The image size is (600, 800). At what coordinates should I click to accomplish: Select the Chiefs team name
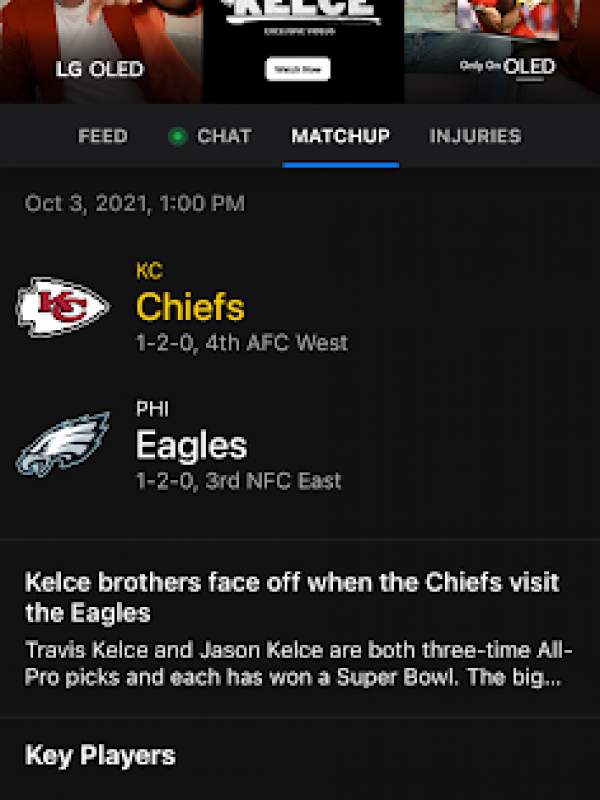(x=190, y=306)
